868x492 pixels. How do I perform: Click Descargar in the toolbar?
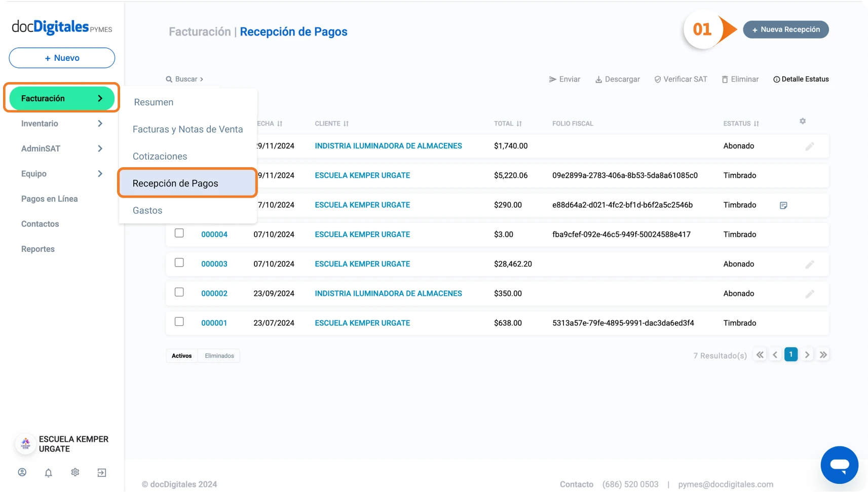click(x=617, y=79)
